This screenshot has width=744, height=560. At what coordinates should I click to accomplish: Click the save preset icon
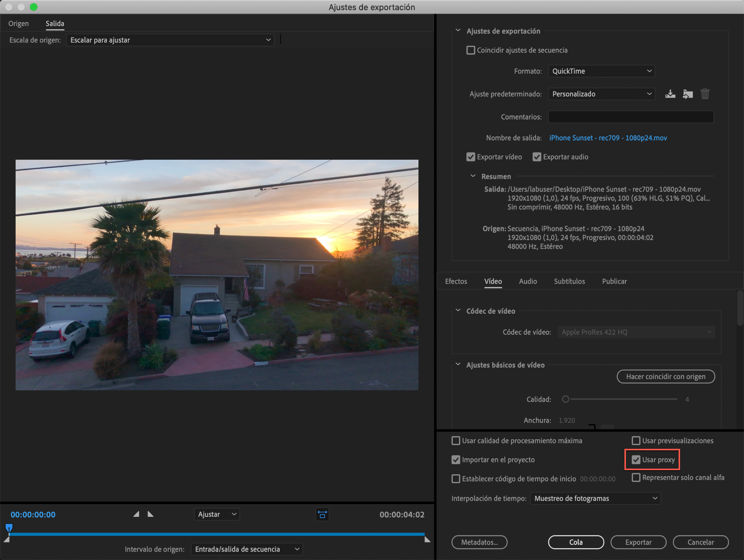coord(670,94)
